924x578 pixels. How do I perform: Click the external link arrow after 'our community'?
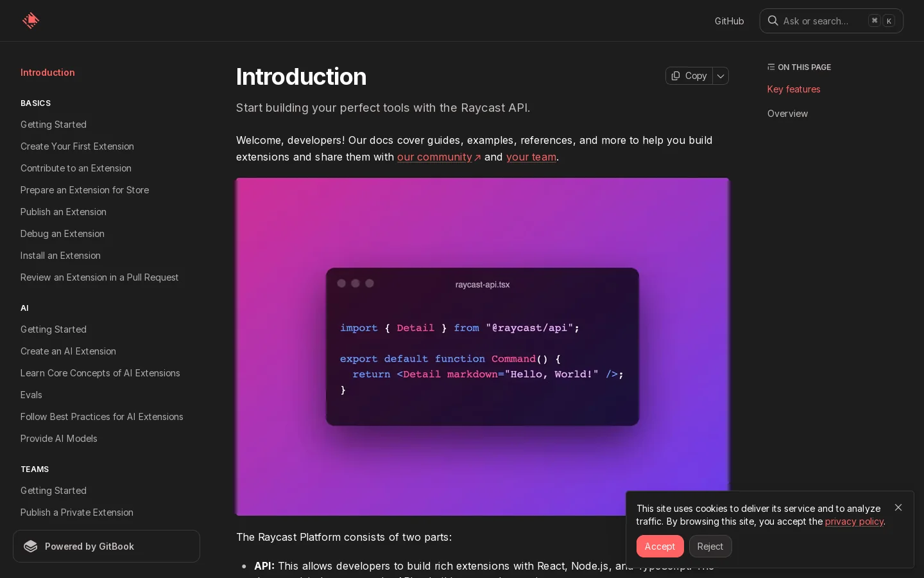[x=477, y=157]
